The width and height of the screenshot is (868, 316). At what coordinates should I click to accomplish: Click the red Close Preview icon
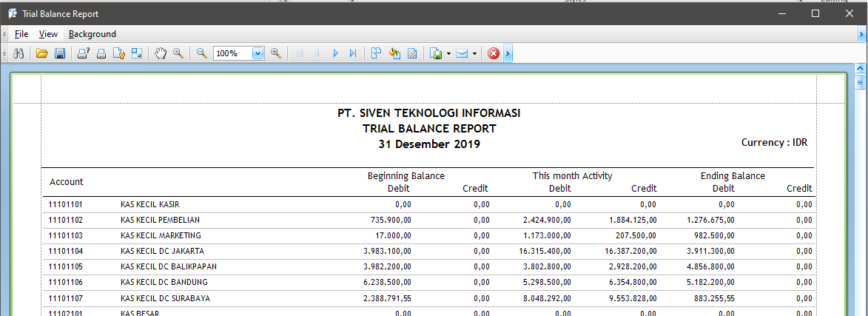[x=494, y=53]
